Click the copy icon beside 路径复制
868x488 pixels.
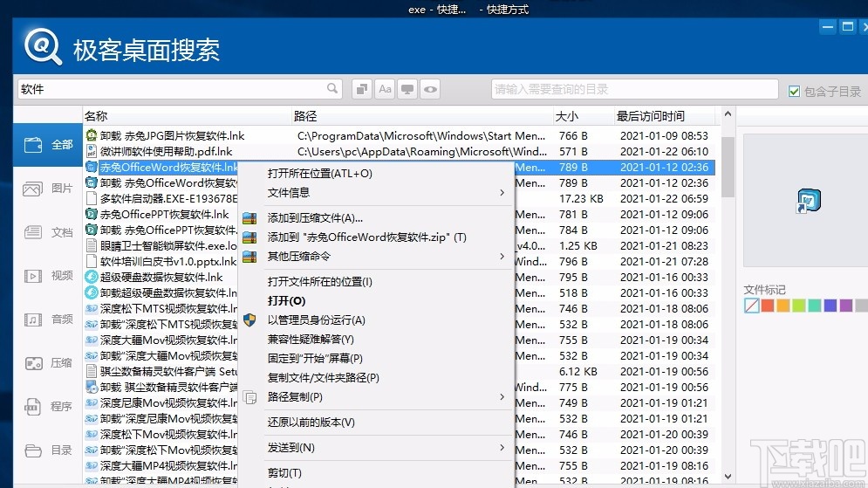249,397
